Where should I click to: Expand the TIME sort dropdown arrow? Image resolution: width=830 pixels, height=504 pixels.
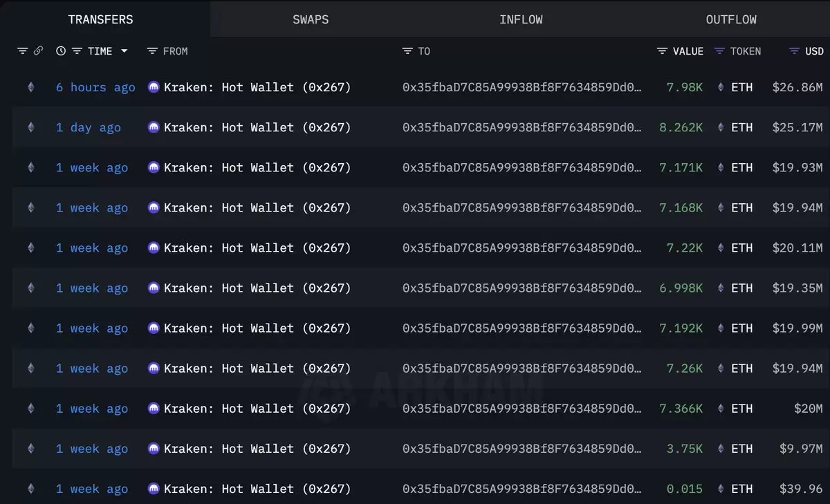click(x=124, y=51)
